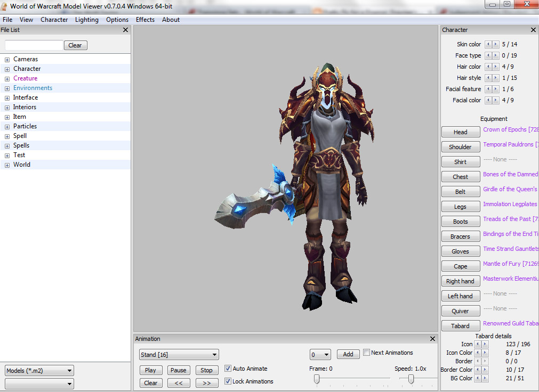Click the Right hand equipment slot button
The height and width of the screenshot is (392, 539).
point(460,281)
